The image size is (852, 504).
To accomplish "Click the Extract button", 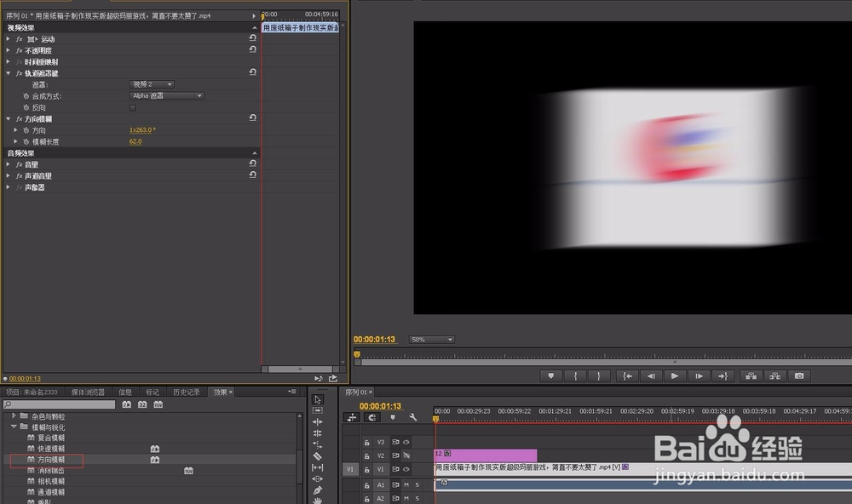I will (x=774, y=375).
